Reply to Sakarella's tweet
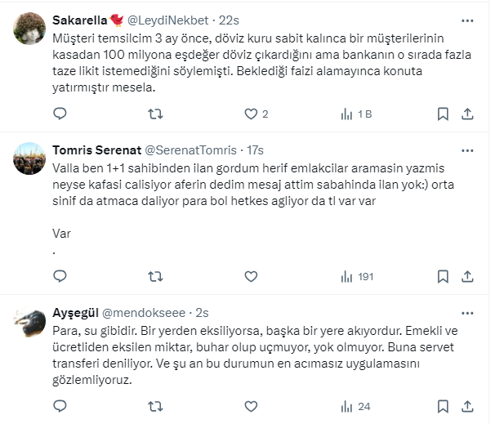The height and width of the screenshot is (424, 504). click(x=60, y=114)
